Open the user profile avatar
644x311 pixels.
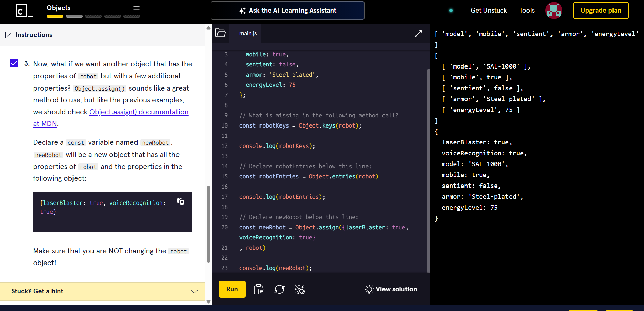[554, 11]
